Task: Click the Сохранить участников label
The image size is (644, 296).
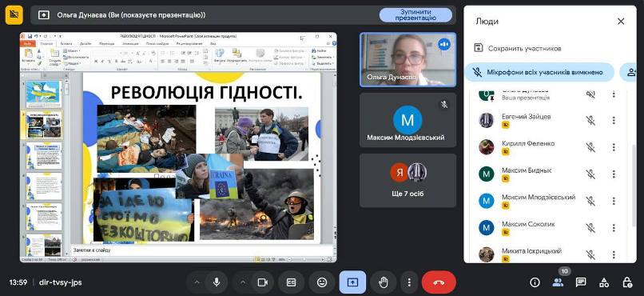Action: (x=524, y=49)
